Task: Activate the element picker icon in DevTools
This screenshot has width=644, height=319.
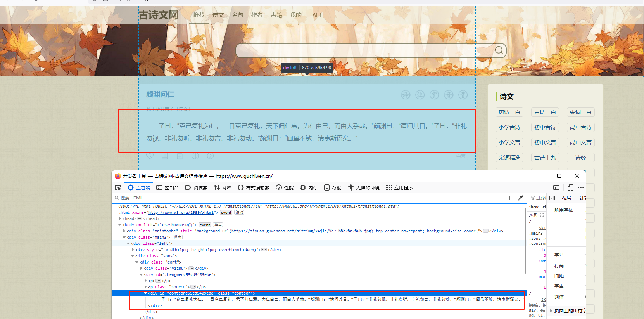Action: click(118, 187)
